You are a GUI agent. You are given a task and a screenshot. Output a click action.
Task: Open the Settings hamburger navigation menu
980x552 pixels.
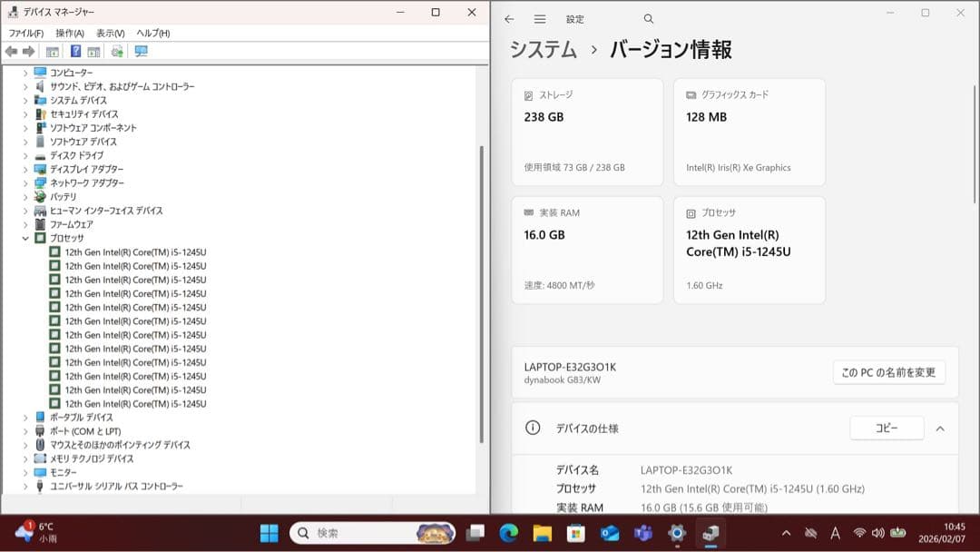coord(539,18)
